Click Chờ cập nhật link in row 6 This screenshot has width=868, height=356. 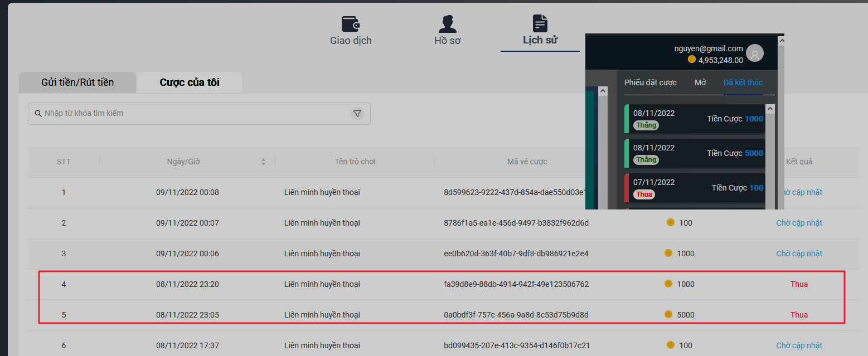pos(799,345)
